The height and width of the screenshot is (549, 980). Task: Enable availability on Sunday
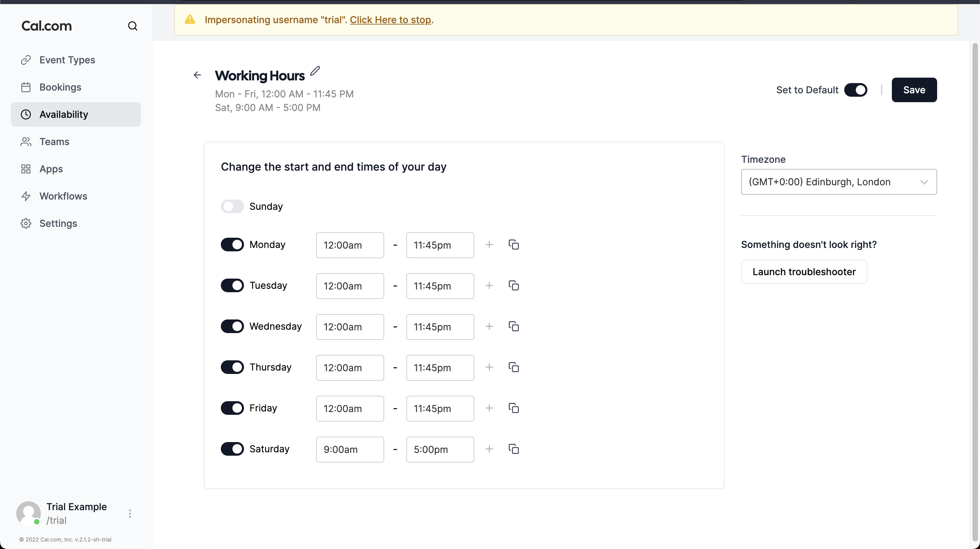click(x=232, y=206)
